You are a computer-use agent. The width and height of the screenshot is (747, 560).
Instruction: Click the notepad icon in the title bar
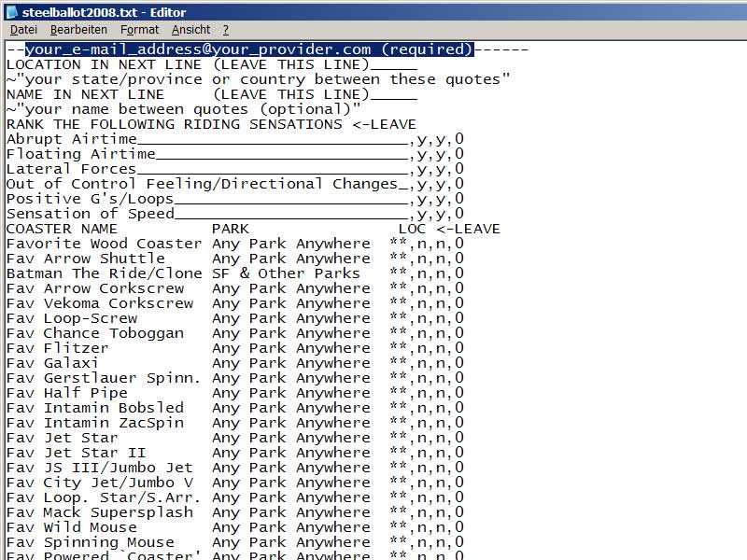(x=12, y=12)
